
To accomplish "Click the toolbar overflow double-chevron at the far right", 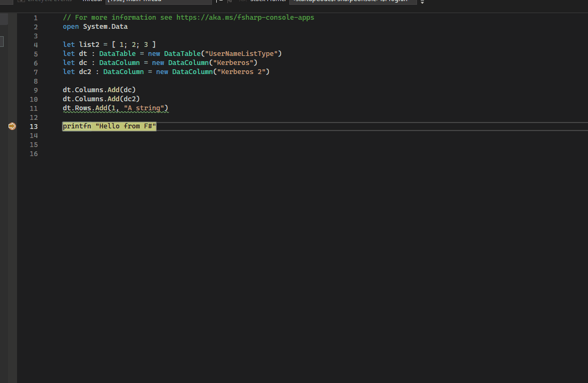I will coord(422,2).
